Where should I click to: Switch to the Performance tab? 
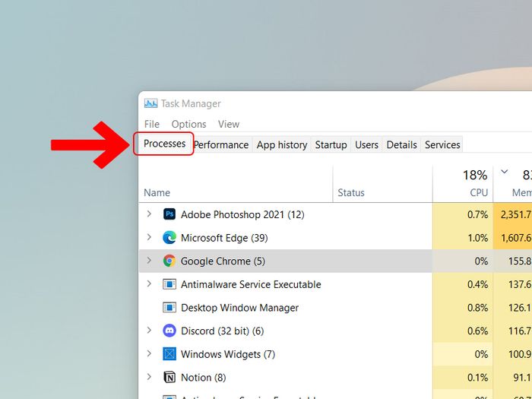point(221,145)
